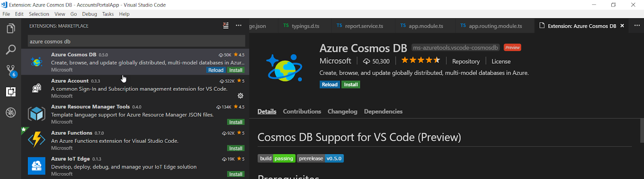Open the Extensions view in activity bar
The image size is (644, 179).
click(11, 92)
